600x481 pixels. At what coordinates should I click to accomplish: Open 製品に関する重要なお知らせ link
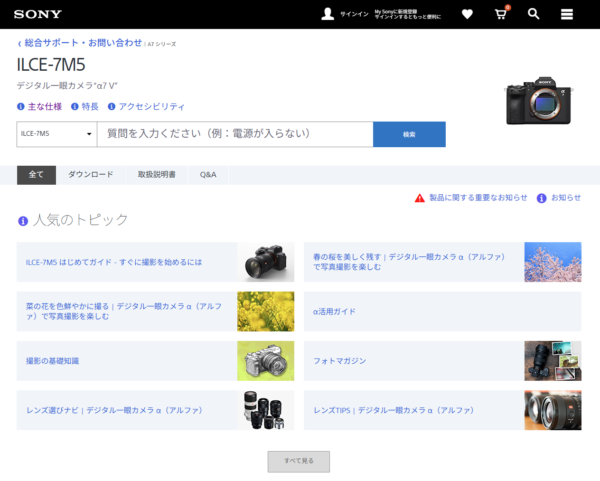478,198
